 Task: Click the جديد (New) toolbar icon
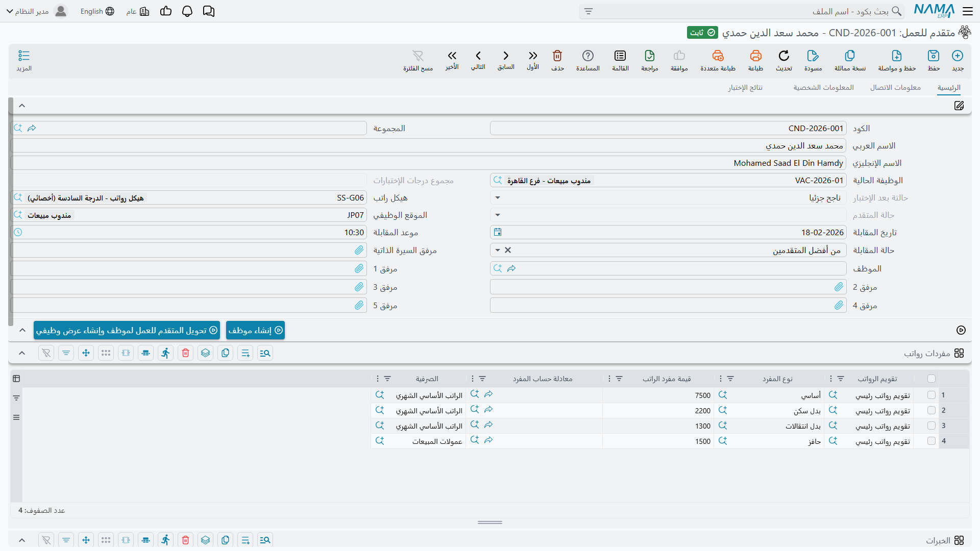point(958,56)
